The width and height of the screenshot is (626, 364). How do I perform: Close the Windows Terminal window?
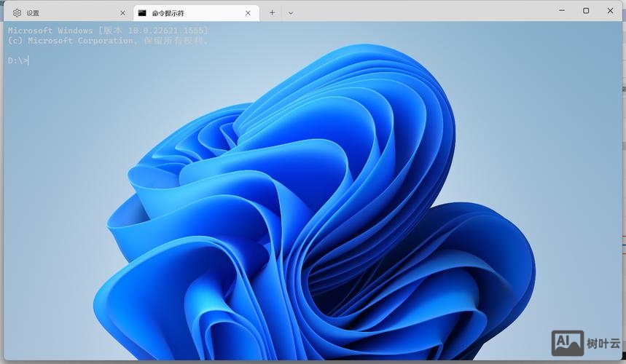click(610, 11)
